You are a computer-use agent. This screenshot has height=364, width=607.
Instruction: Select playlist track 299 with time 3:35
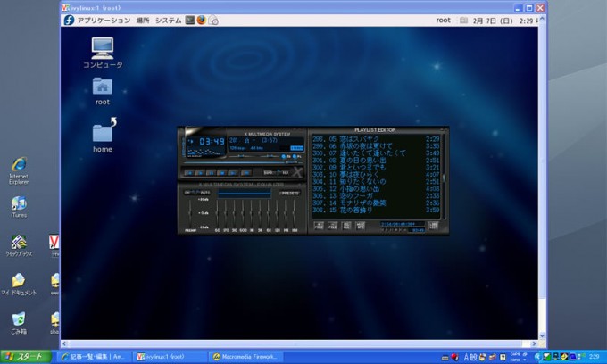tap(376, 145)
